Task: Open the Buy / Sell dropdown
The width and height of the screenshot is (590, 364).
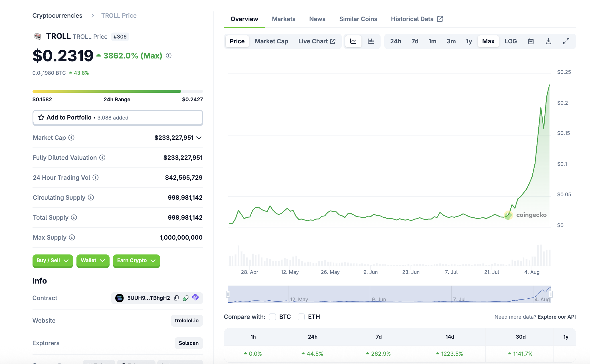Action: (x=52, y=260)
